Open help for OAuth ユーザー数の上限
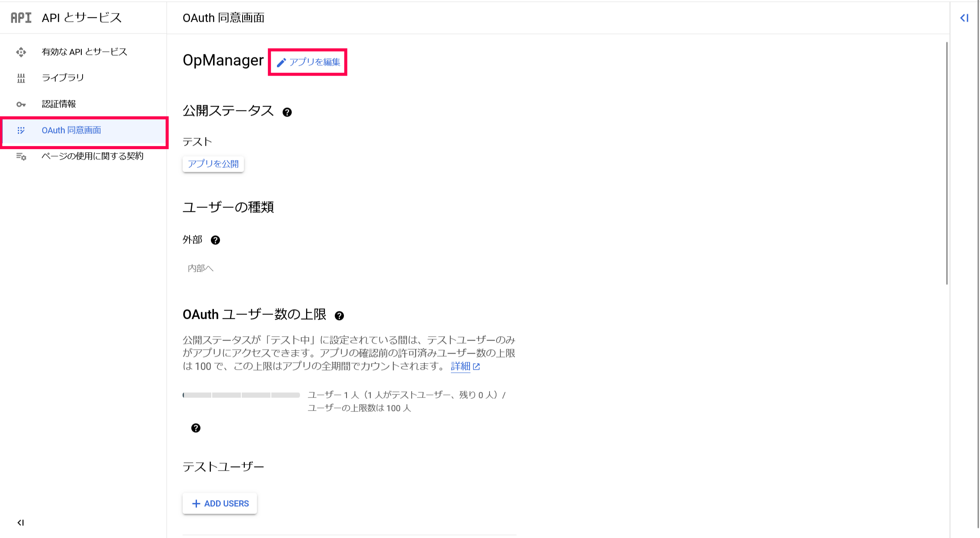 pyautogui.click(x=340, y=315)
